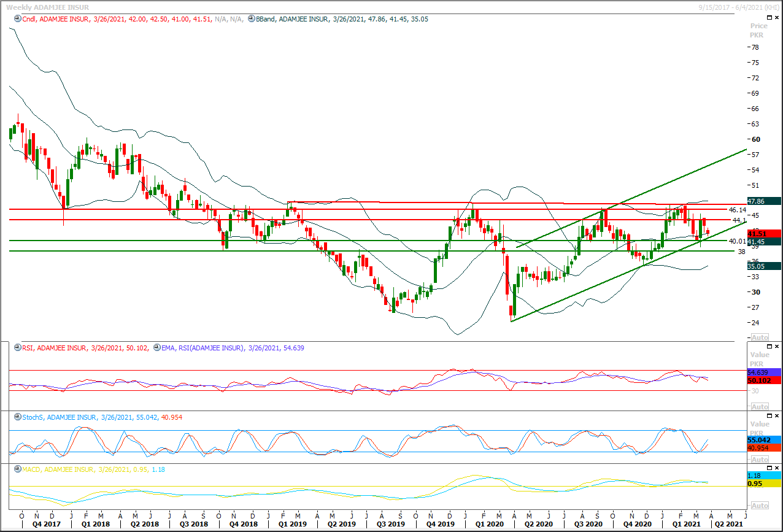Click the blue 55.042 StochS value tag
Screen dimensions: 783x532
coord(763,440)
